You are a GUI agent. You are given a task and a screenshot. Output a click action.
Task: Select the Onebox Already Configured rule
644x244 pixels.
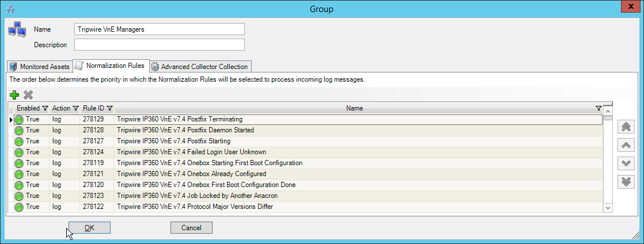191,174
